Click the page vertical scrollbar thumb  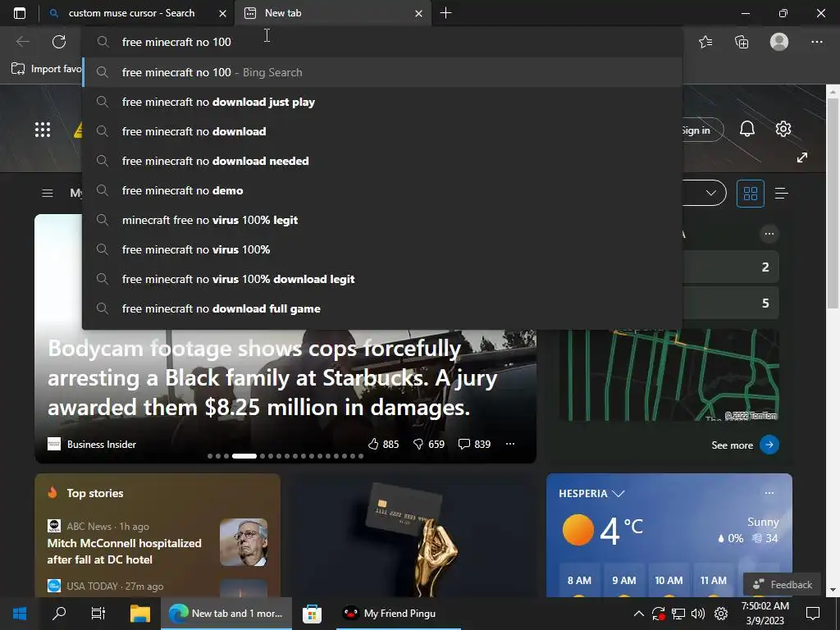[833, 203]
